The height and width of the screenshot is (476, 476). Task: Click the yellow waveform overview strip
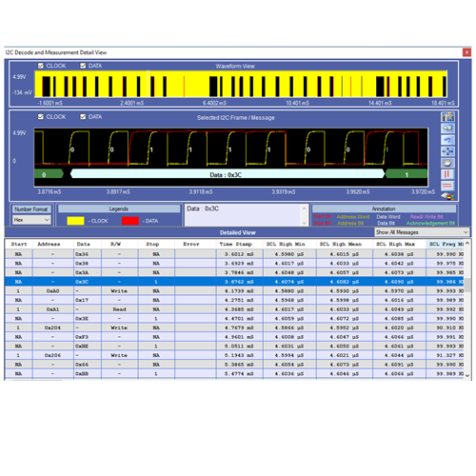241,84
